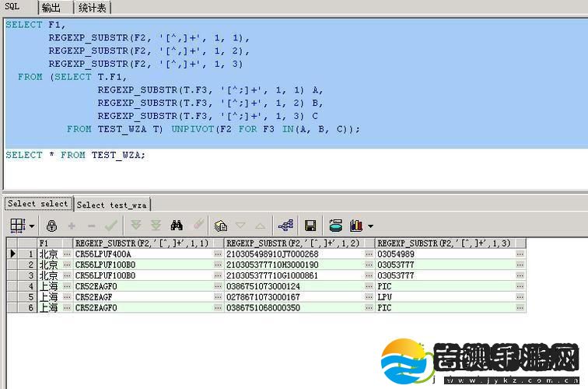
Task: Open the grid view dropdown arrow
Action: (x=31, y=226)
